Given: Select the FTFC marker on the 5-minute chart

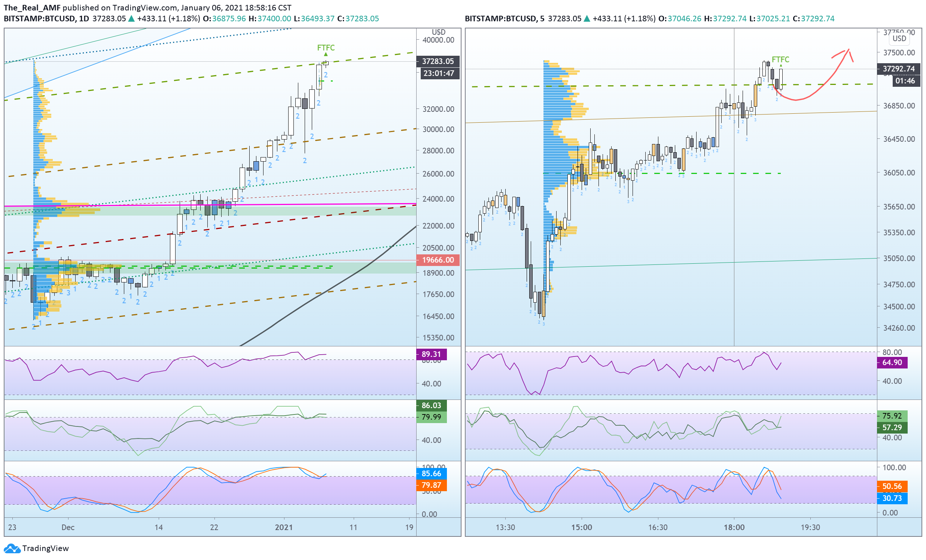Looking at the screenshot, I should (780, 59).
